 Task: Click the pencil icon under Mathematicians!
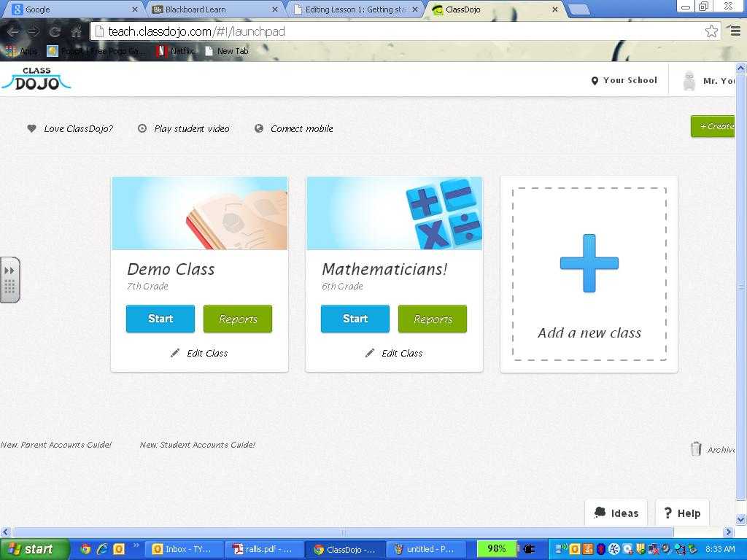[x=370, y=353]
